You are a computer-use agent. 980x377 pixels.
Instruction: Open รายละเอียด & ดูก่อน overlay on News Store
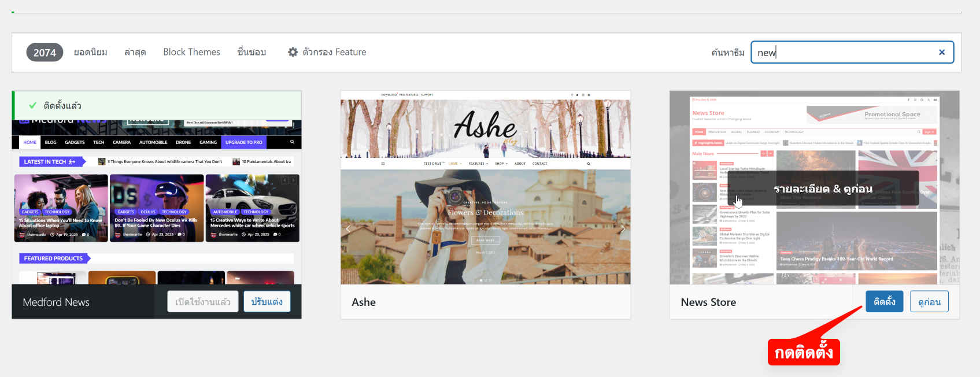tap(823, 188)
